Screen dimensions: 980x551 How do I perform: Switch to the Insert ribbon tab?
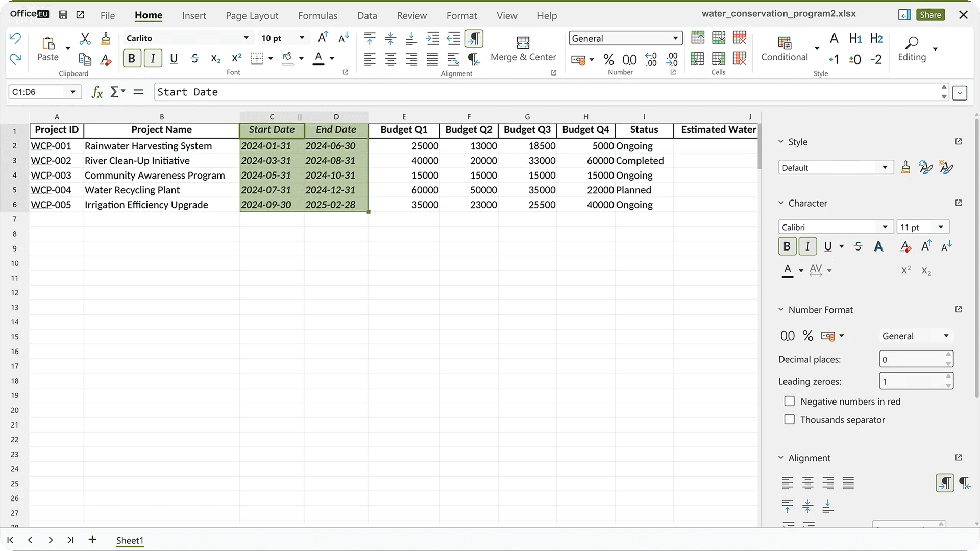(194, 16)
